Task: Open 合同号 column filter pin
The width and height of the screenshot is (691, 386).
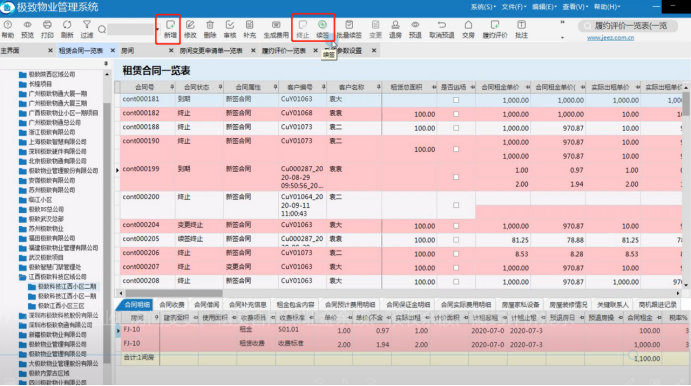Action: click(x=172, y=87)
